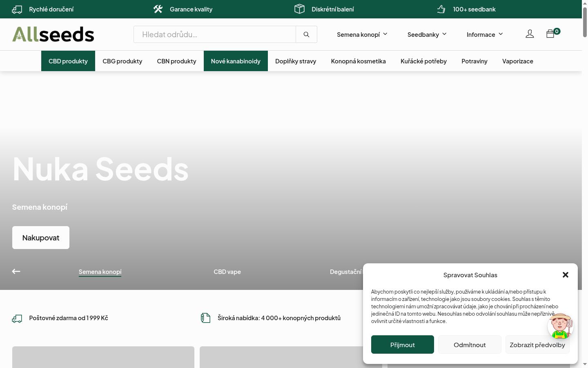Click the Rychlé doručení text
The image size is (588, 368).
(51, 9)
